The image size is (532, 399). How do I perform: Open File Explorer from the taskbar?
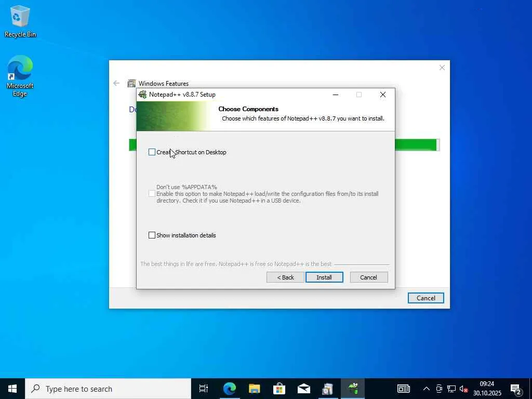254,389
